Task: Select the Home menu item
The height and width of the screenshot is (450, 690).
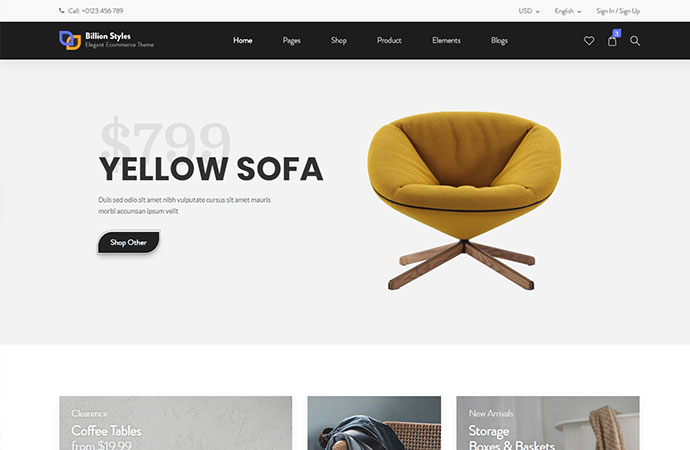Action: (242, 40)
